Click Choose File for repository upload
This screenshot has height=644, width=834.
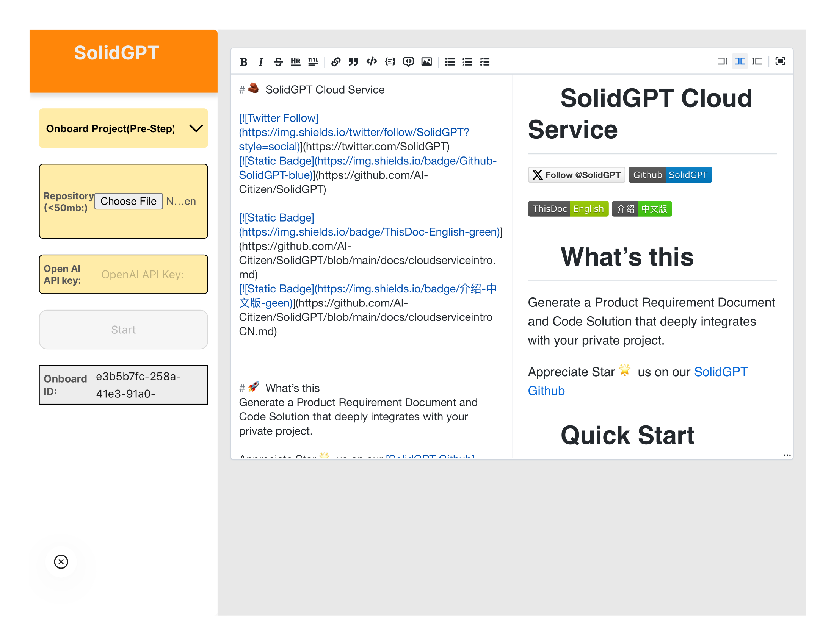pos(129,201)
